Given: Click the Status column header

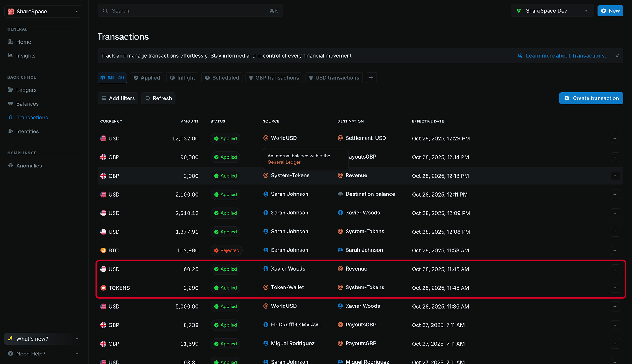Looking at the screenshot, I should coord(218,121).
